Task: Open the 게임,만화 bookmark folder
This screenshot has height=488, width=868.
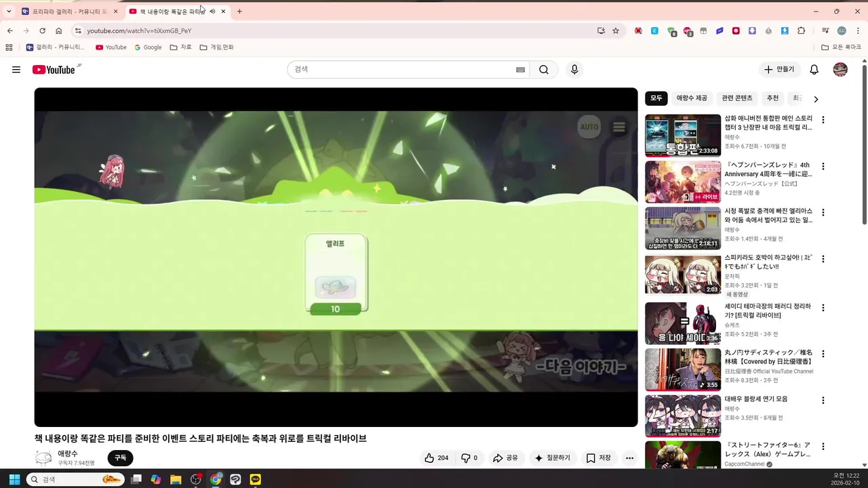Action: [x=217, y=47]
